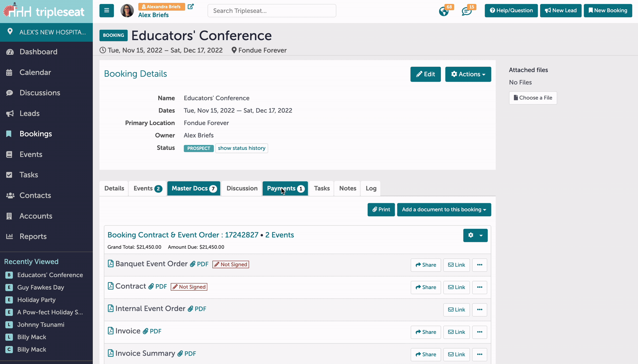Open more options for Invoice Summary
The height and width of the screenshot is (364, 638).
(479, 354)
